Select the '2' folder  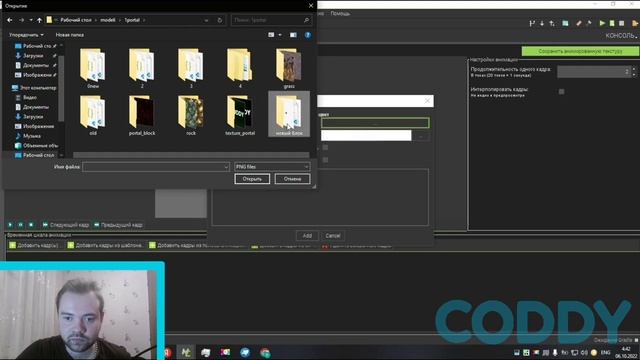142,68
